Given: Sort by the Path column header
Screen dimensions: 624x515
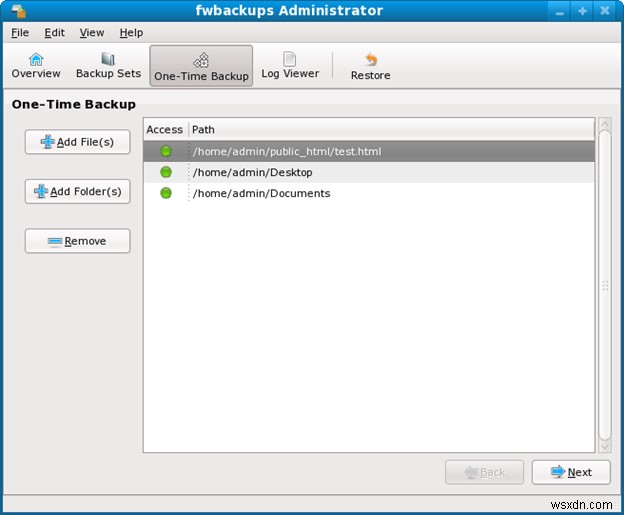Looking at the screenshot, I should [392, 129].
